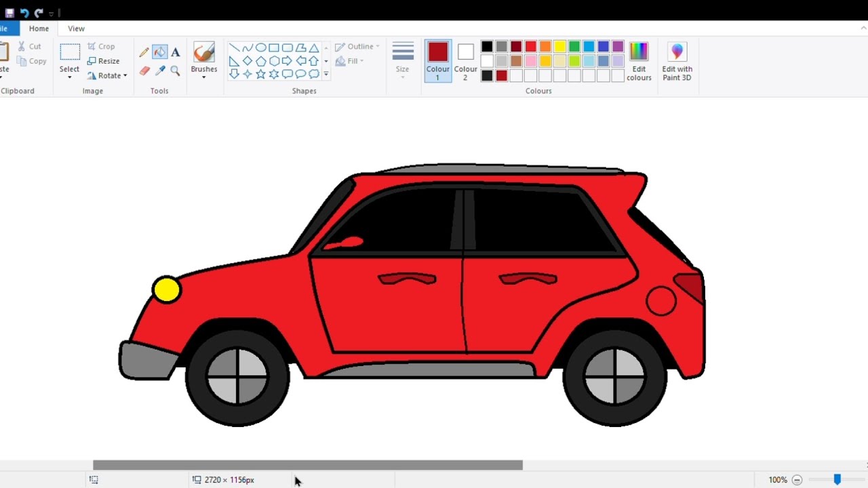Select the Eraser tool
The width and height of the screenshot is (868, 488).
pos(144,70)
